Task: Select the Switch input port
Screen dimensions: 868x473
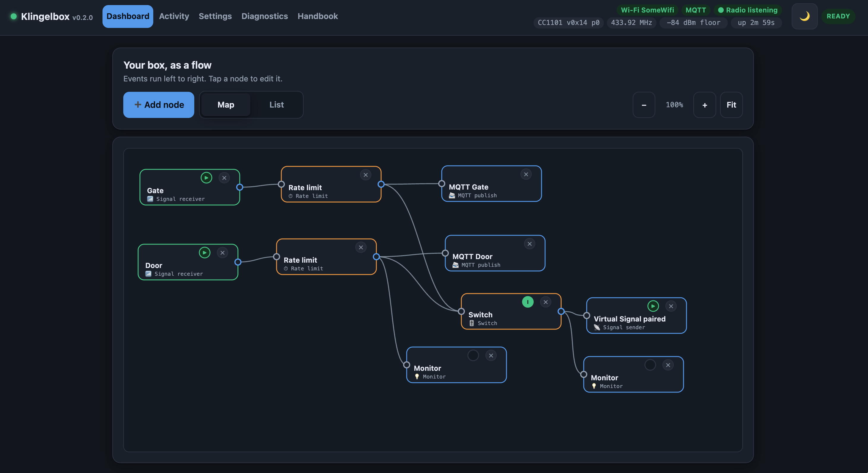Action: [x=461, y=311]
